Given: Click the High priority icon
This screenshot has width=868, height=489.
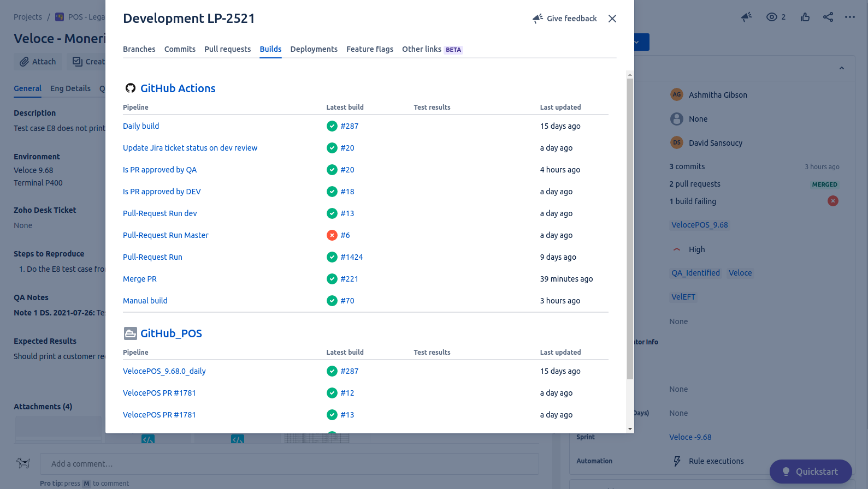Looking at the screenshot, I should pos(677,249).
